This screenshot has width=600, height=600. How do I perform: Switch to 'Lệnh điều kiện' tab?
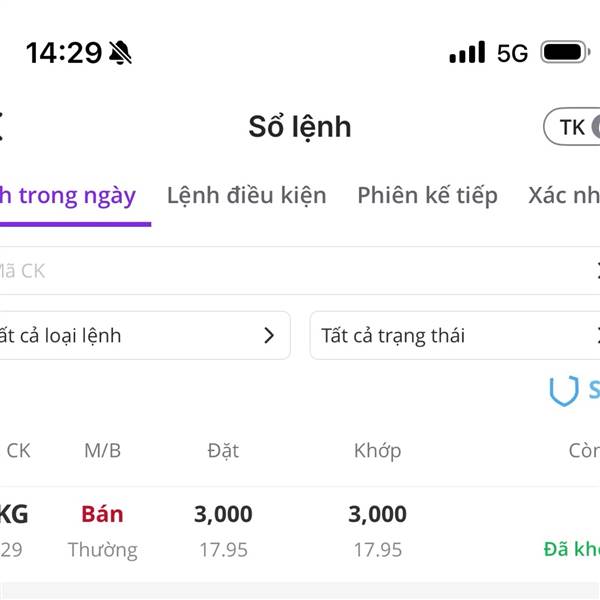point(246,195)
